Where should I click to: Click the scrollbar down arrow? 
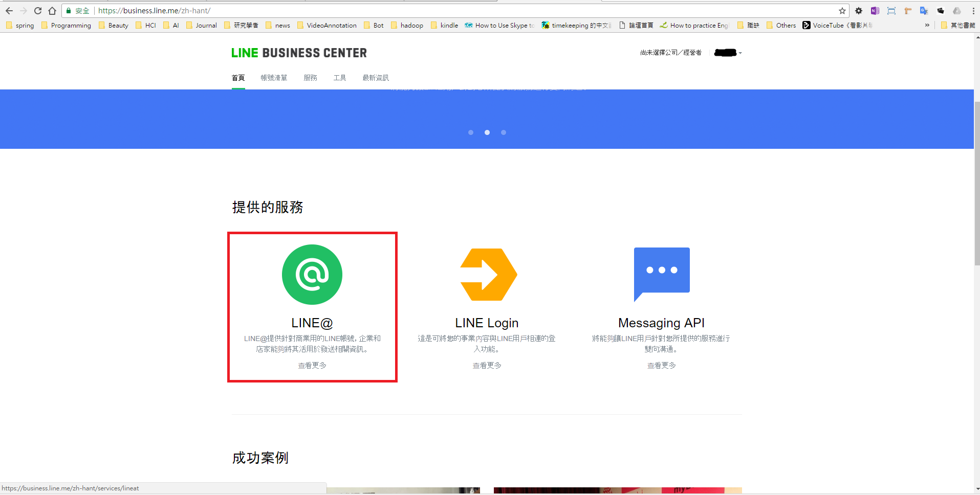pyautogui.click(x=977, y=490)
